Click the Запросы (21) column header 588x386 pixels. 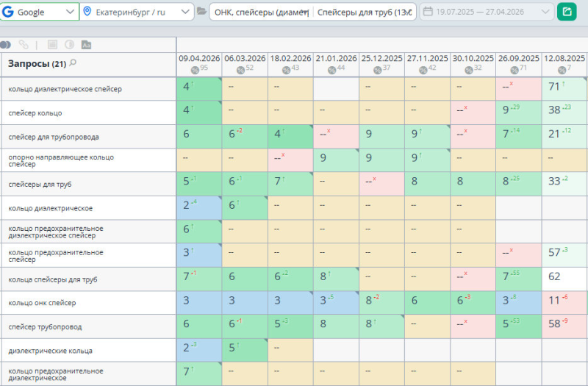37,64
